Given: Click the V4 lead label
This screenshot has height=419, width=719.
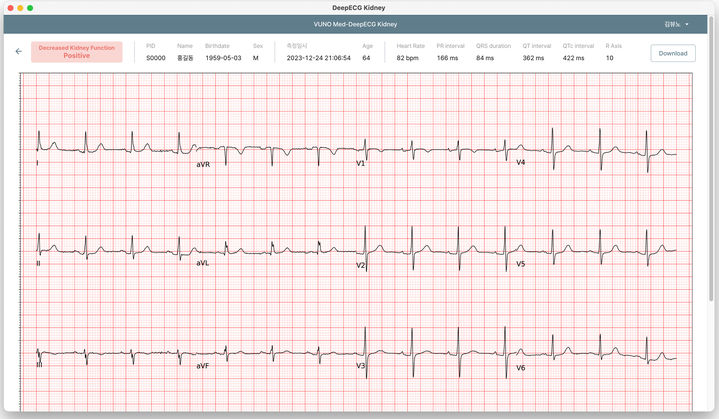Looking at the screenshot, I should (520, 162).
